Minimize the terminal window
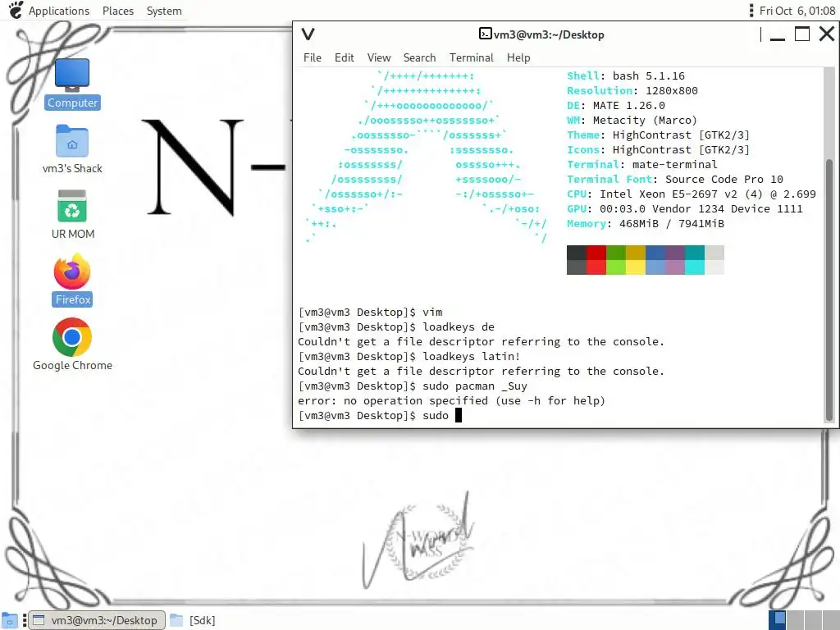Screen dimensions: 840x630 click(778, 35)
